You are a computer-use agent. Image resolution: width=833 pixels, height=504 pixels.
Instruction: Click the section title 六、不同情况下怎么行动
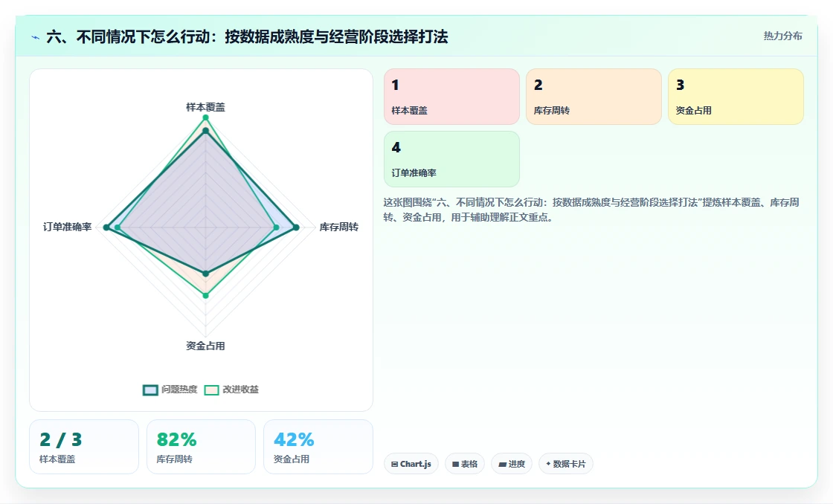(247, 36)
